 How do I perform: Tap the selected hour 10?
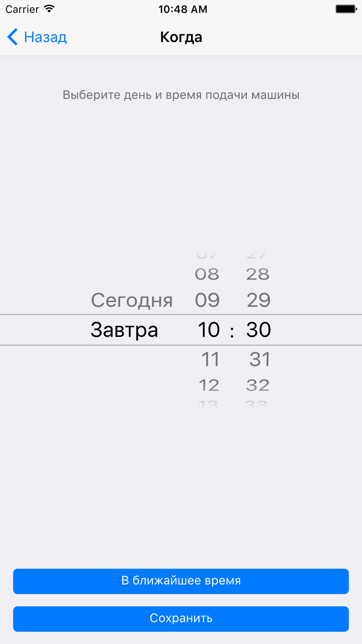(x=209, y=330)
